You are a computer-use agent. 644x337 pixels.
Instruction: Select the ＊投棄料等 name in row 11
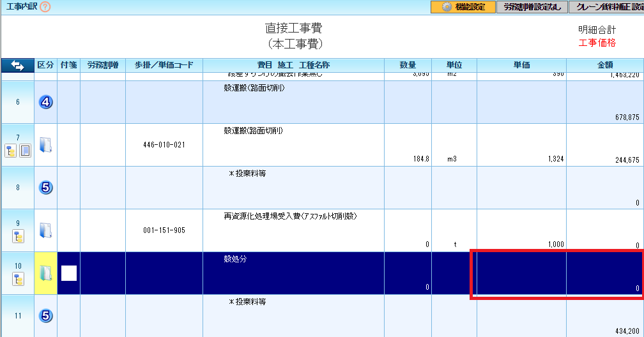click(x=247, y=302)
